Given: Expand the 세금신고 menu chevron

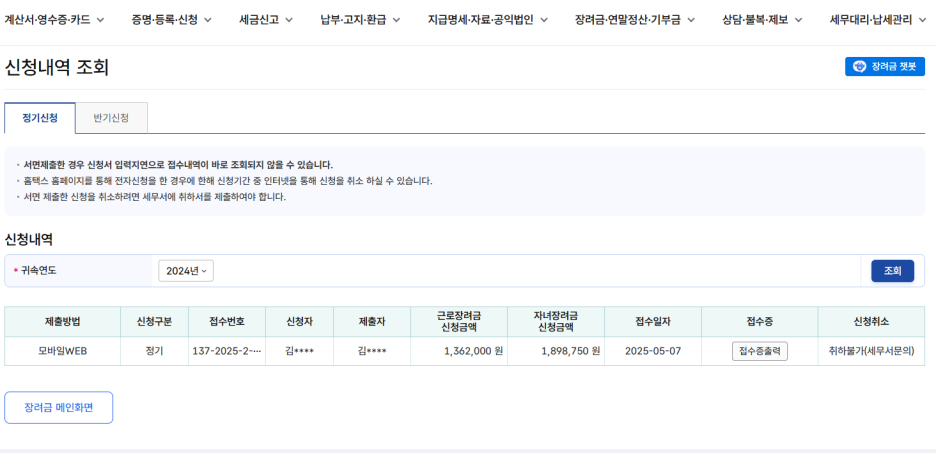Looking at the screenshot, I should pos(289,19).
